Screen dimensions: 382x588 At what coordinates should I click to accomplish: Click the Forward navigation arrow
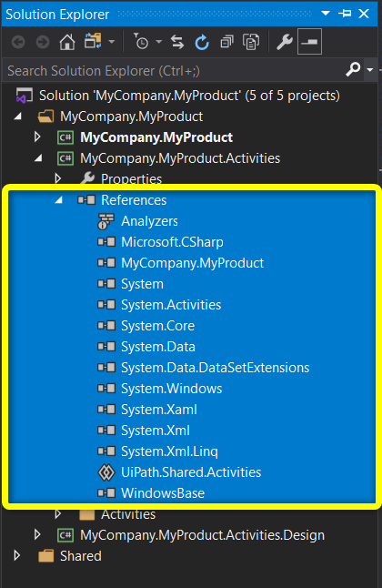[x=43, y=42]
